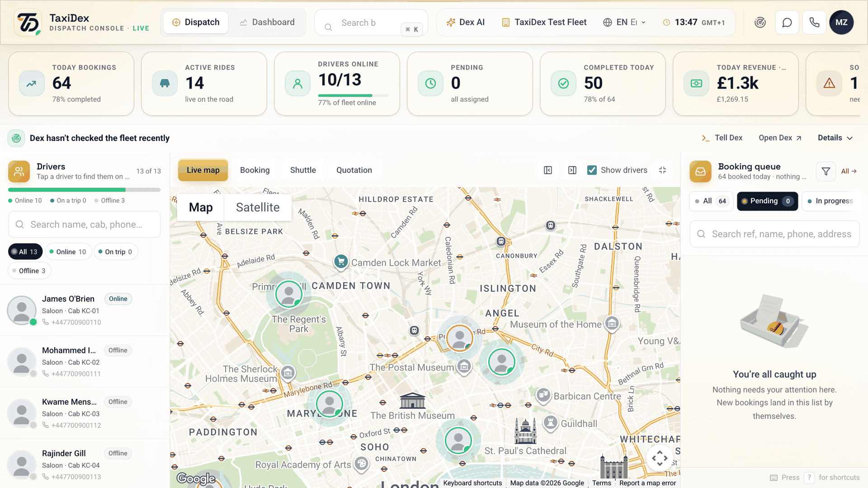Click the TaxiDex logo

pos(28,22)
